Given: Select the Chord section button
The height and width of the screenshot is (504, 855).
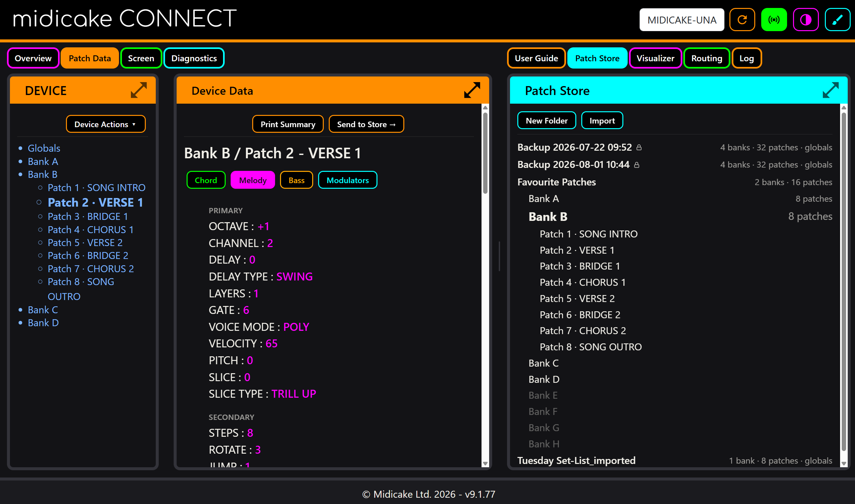Looking at the screenshot, I should (206, 180).
